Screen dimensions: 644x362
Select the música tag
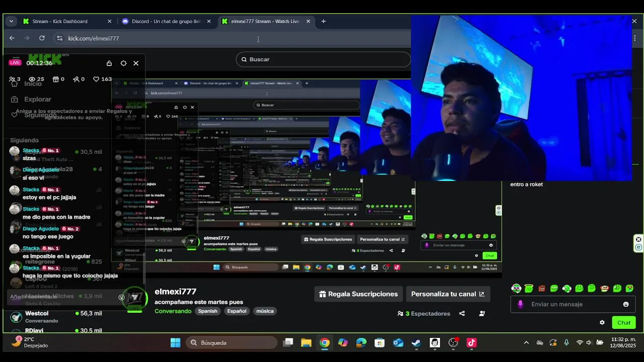[x=265, y=311]
